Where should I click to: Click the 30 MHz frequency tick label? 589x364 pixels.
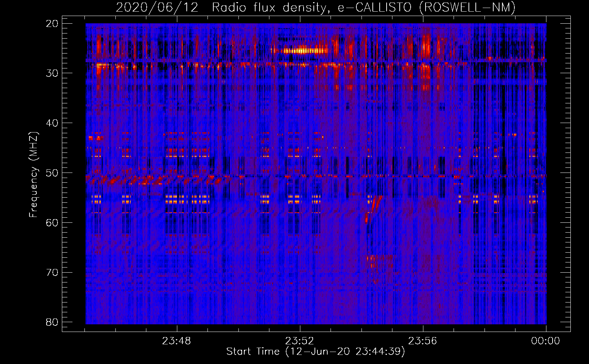click(x=52, y=73)
